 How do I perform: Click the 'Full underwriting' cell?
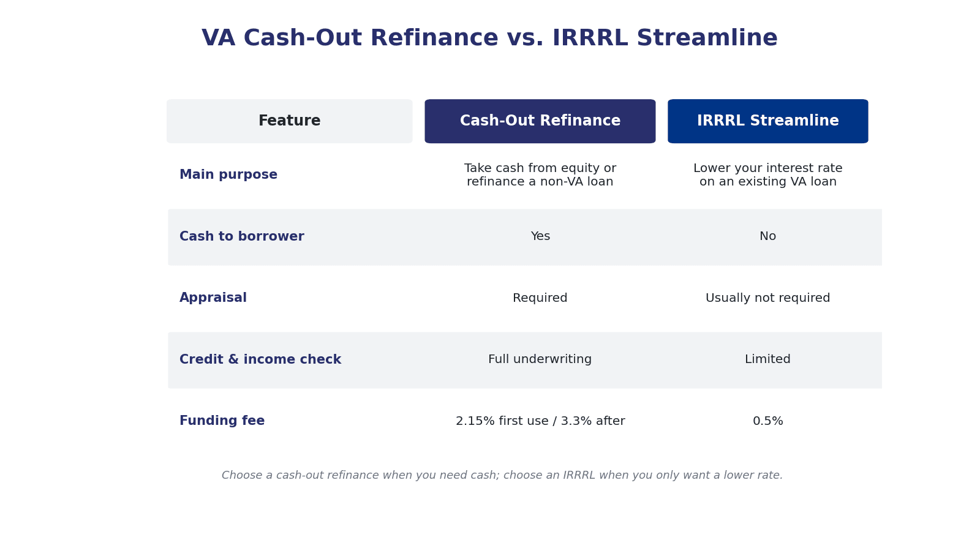(540, 360)
